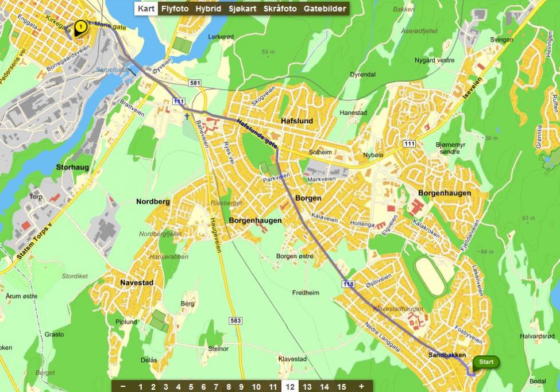Click the Klavestad label
The width and height of the screenshot is (560, 392).
[292, 359]
